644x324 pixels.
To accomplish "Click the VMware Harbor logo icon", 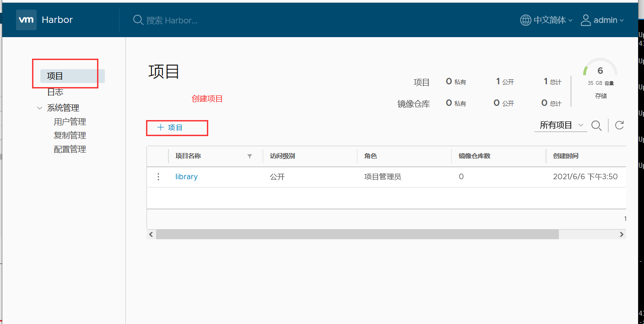I will tap(26, 20).
